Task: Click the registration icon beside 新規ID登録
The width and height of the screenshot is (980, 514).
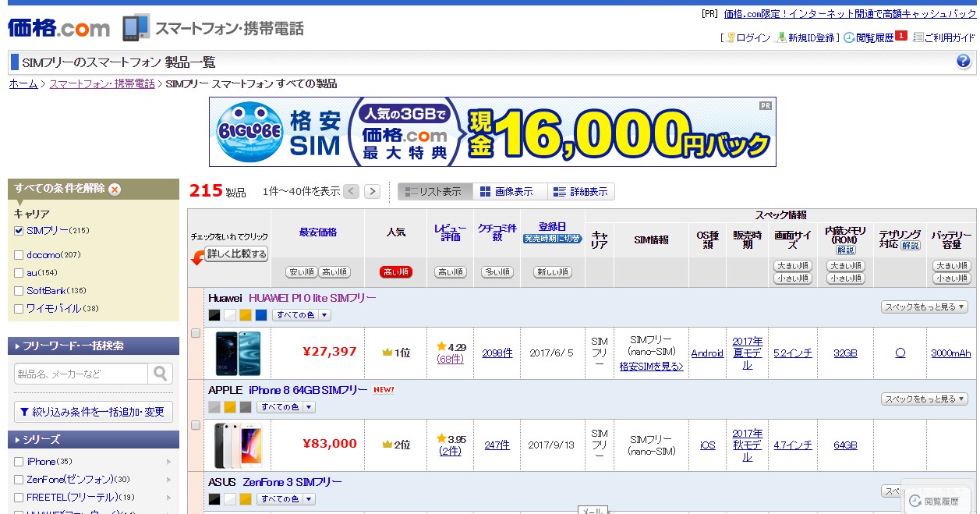Action: pyautogui.click(x=782, y=37)
